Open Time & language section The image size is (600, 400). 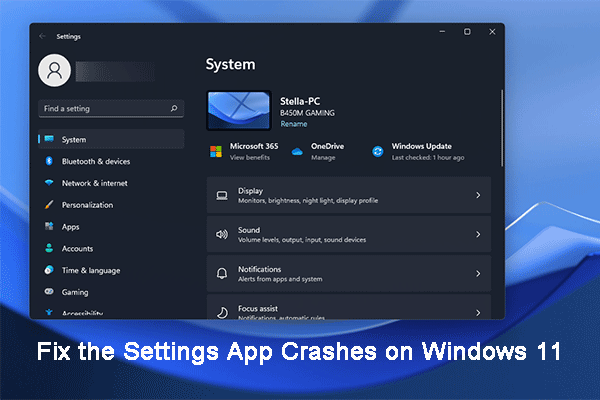(111, 270)
